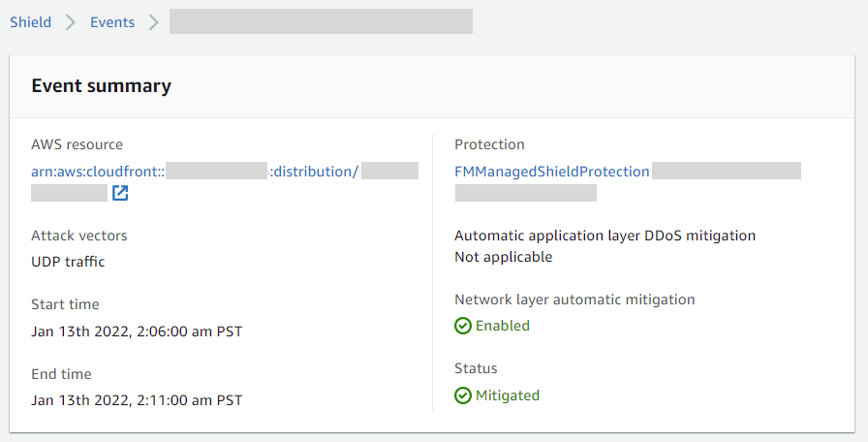This screenshot has width=868, height=442.
Task: Click the Not applicable mitigation value
Action: [503, 257]
